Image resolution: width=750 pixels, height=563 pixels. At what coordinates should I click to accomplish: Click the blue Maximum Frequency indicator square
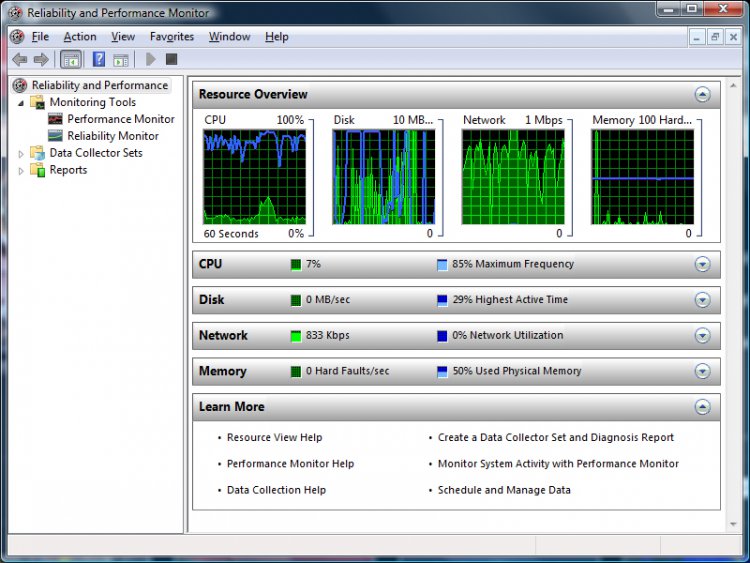(x=442, y=265)
